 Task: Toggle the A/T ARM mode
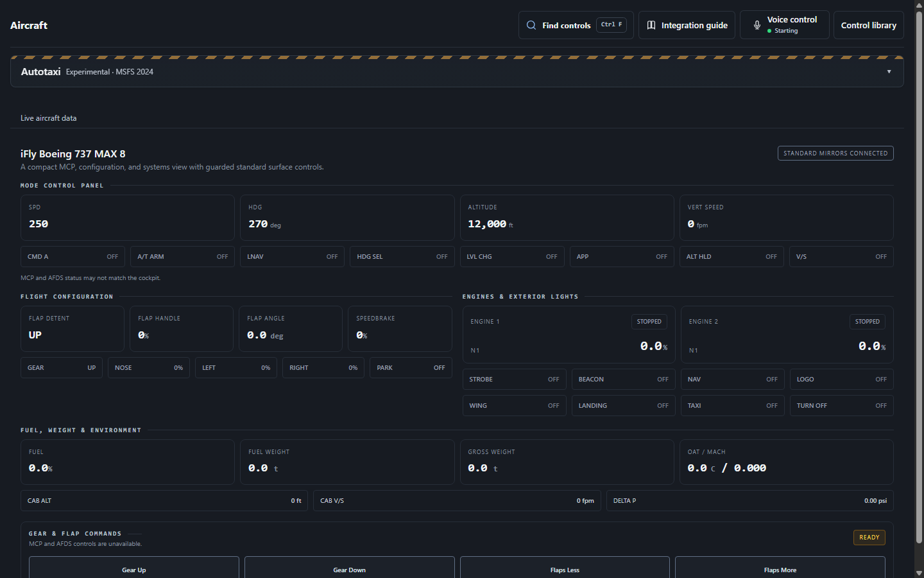[x=182, y=257]
